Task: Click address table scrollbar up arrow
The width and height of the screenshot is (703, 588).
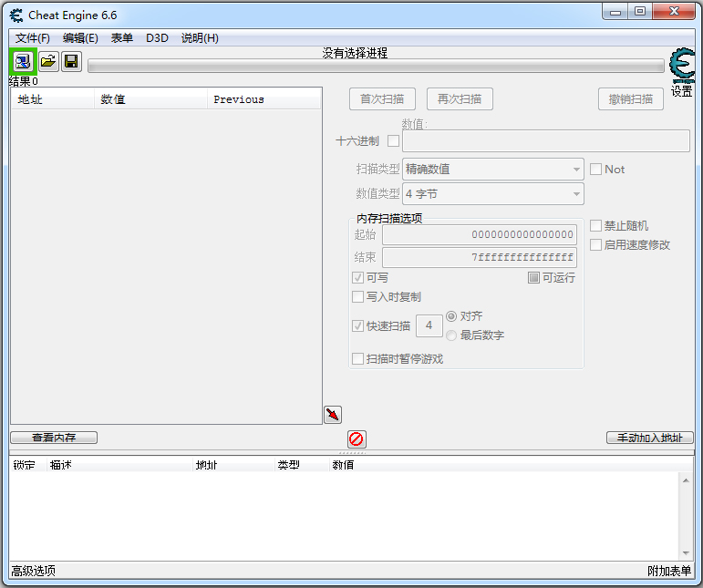Action: pyautogui.click(x=686, y=480)
